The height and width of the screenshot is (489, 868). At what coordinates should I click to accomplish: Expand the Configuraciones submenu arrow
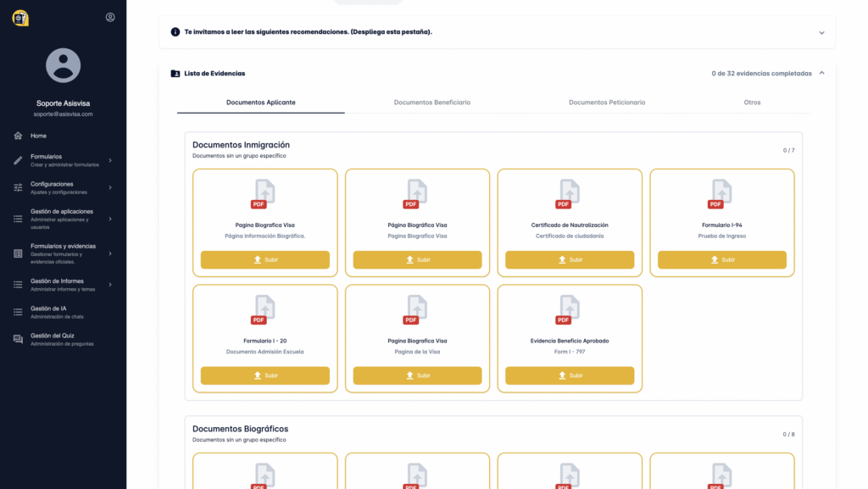pyautogui.click(x=110, y=187)
